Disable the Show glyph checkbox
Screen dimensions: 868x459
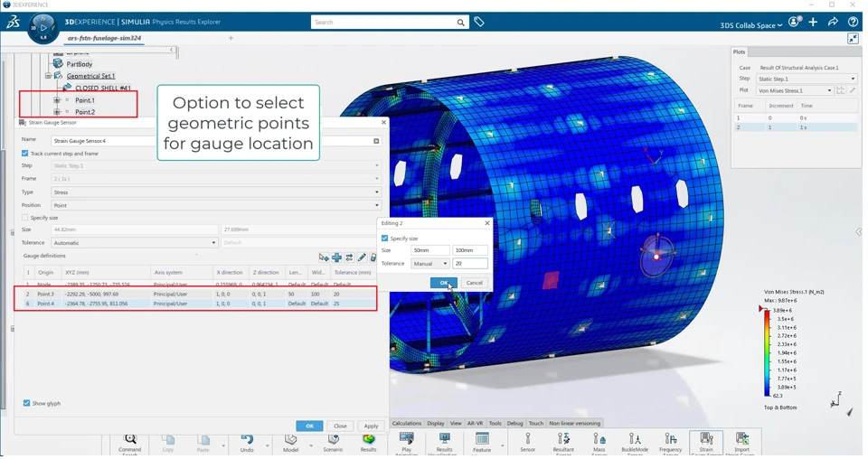tap(26, 403)
